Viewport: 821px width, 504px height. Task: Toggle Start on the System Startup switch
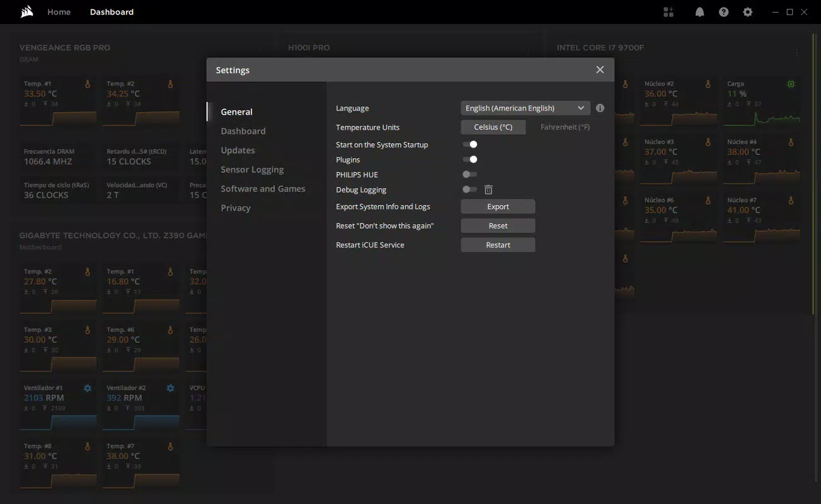click(470, 145)
